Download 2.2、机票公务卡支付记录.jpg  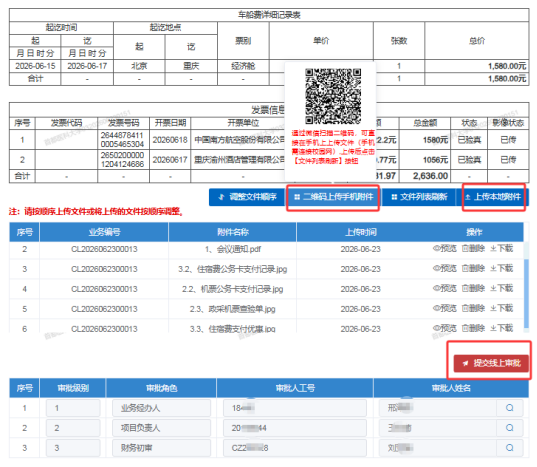click(501, 288)
